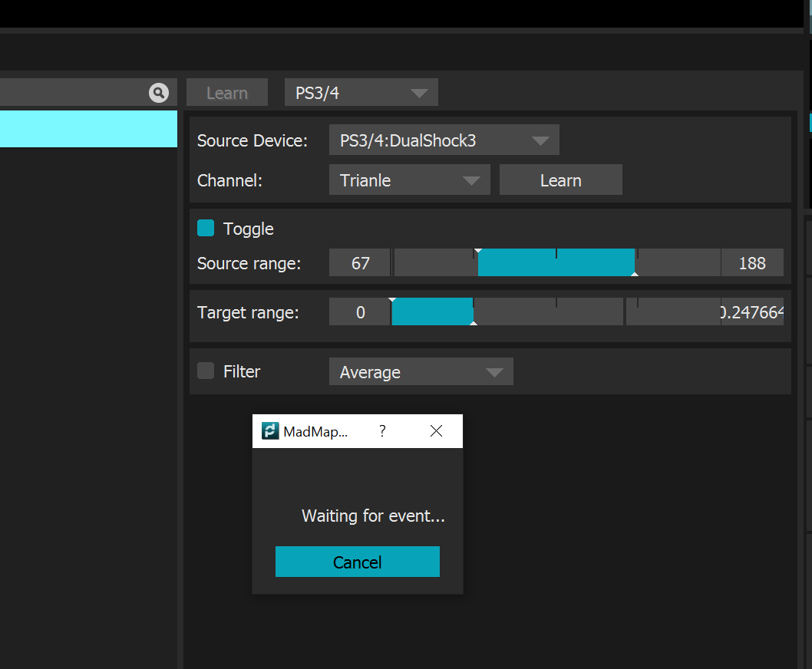Click the Target range minimum value 0
The image size is (812, 669).
pos(360,312)
